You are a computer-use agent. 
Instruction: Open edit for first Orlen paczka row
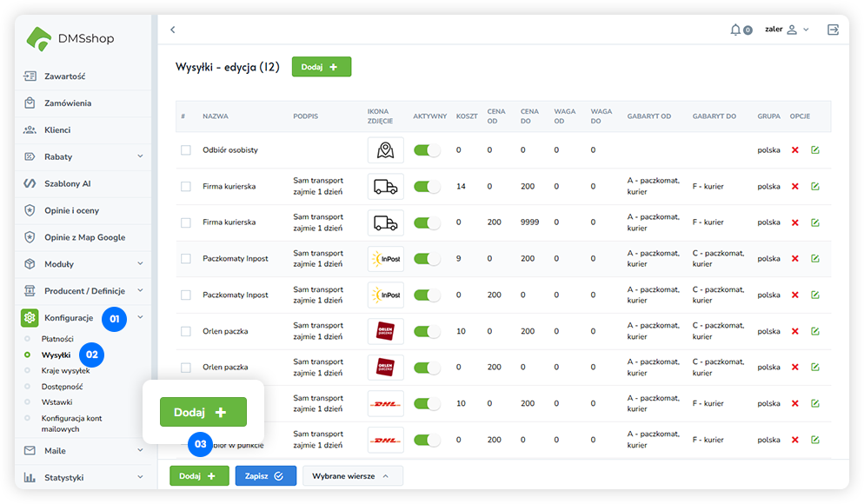click(x=815, y=331)
